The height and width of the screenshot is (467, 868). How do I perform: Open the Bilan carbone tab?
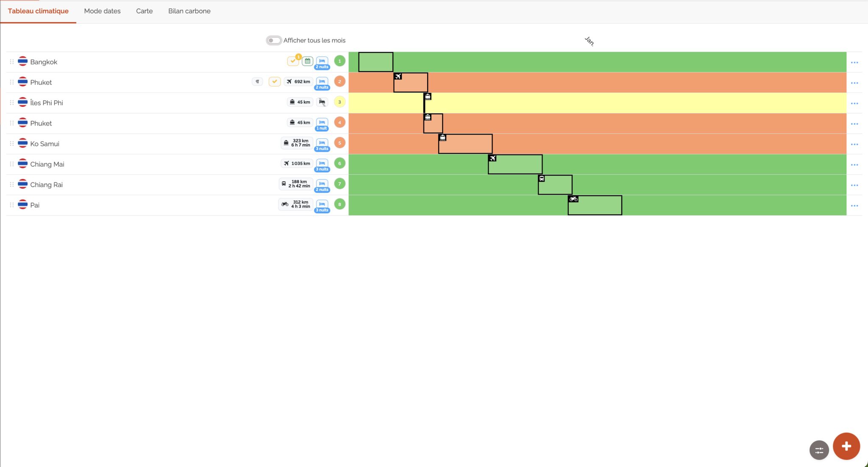(x=189, y=11)
